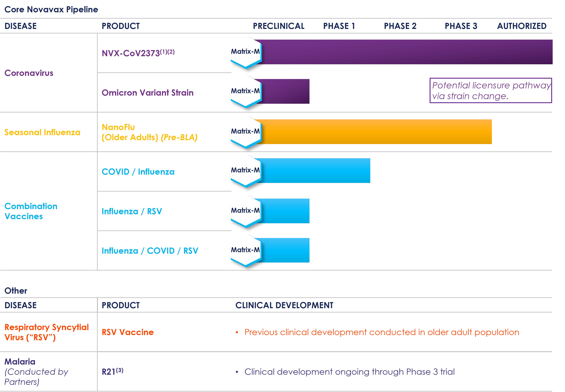This screenshot has width=565, height=392.
Task: Click Matrix-M hexagon for Influenza / COVID / RSV
Action: click(x=246, y=250)
